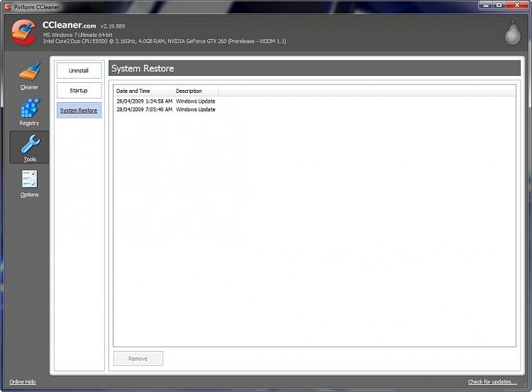Open the Online Help link
The image size is (532, 392).
(x=23, y=382)
